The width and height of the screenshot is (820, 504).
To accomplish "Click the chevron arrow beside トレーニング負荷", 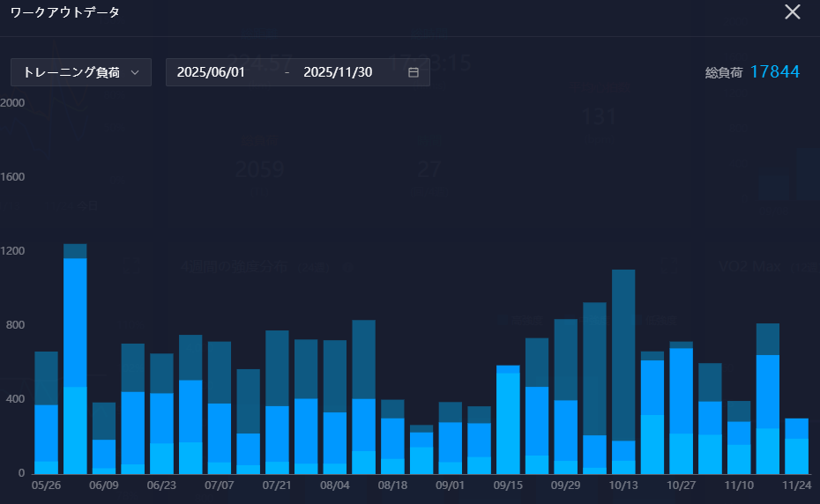I will point(135,72).
